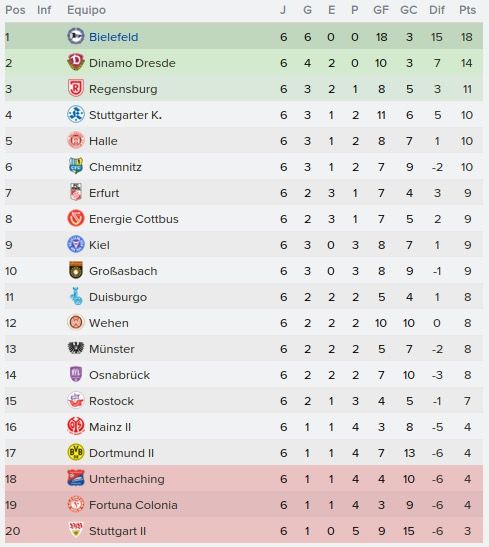Click the Münster eagle crest
The height and width of the screenshot is (547, 489).
coord(76,348)
